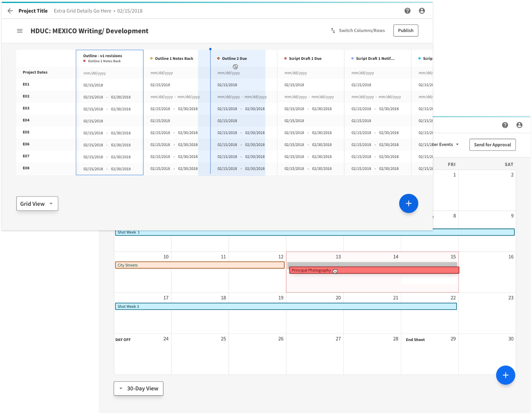This screenshot has height=414, width=532.
Task: Open the Grid View dropdown
Action: click(x=37, y=203)
